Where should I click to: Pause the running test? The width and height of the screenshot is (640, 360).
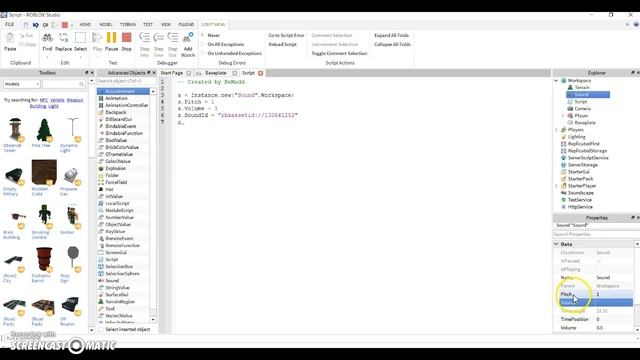pyautogui.click(x=111, y=38)
